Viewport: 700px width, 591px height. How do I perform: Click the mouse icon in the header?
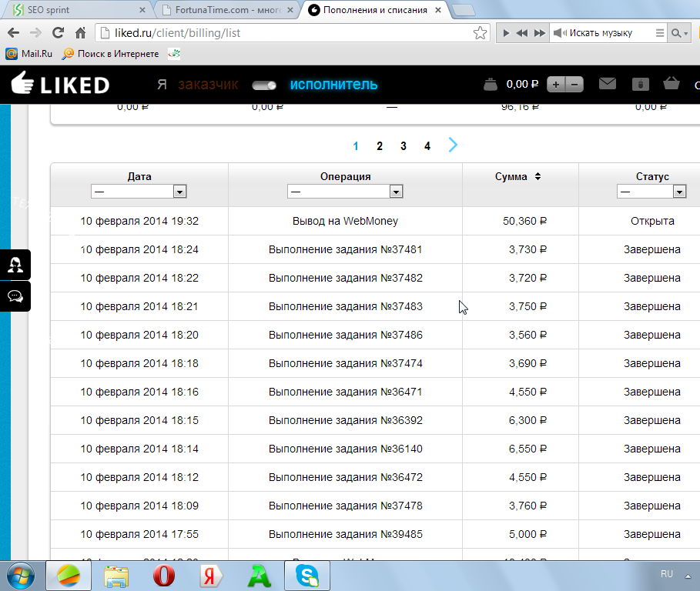[640, 85]
